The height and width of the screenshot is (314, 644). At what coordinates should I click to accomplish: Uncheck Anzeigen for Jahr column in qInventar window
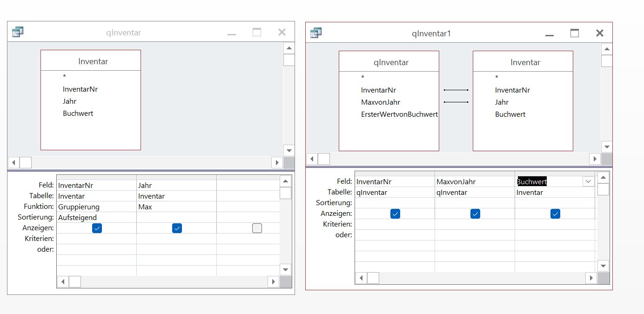[x=177, y=228]
